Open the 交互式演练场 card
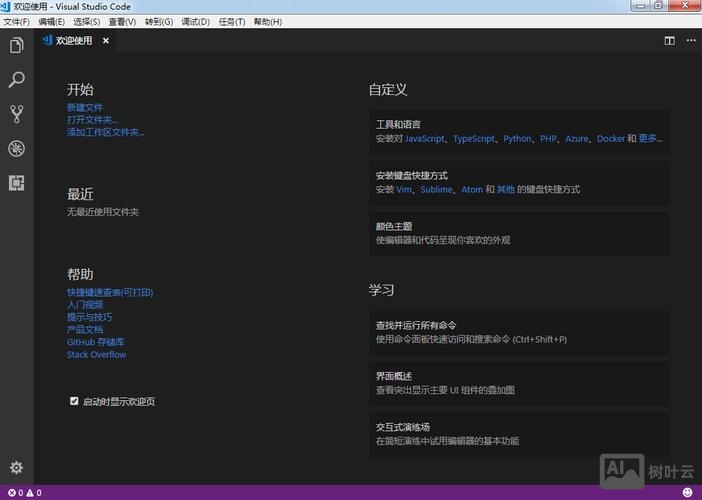The width and height of the screenshot is (702, 500). click(x=519, y=434)
